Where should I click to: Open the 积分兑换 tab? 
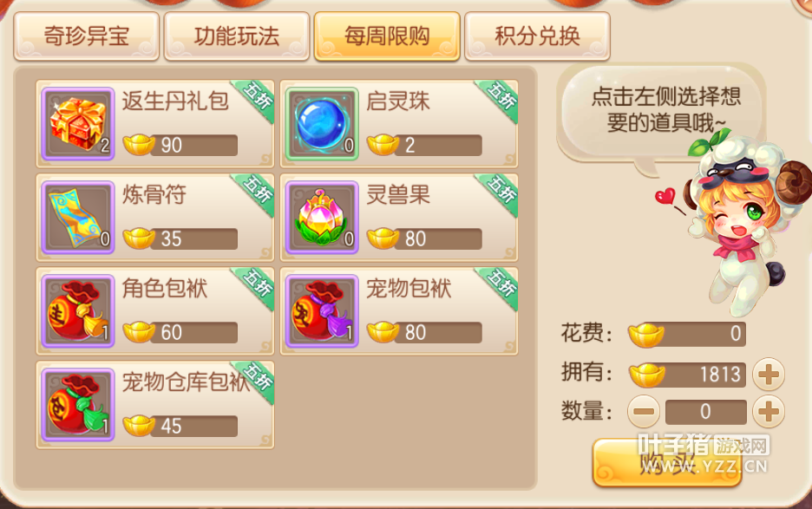(538, 36)
